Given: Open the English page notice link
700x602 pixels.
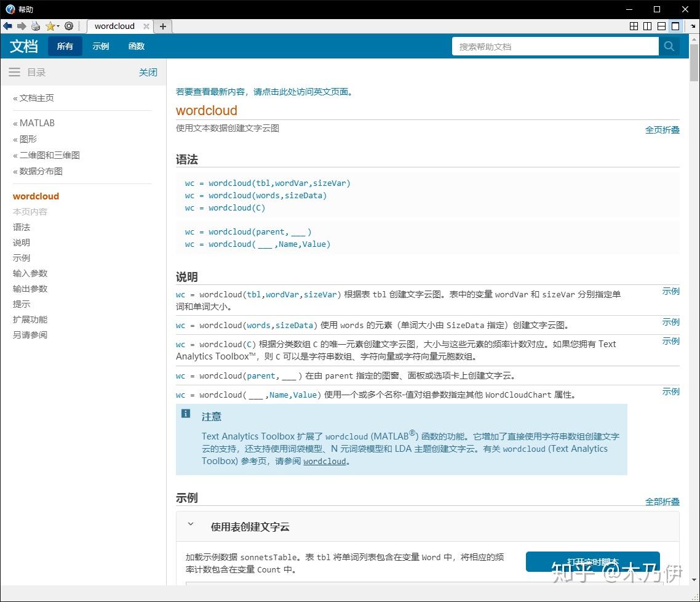Looking at the screenshot, I should pyautogui.click(x=264, y=92).
